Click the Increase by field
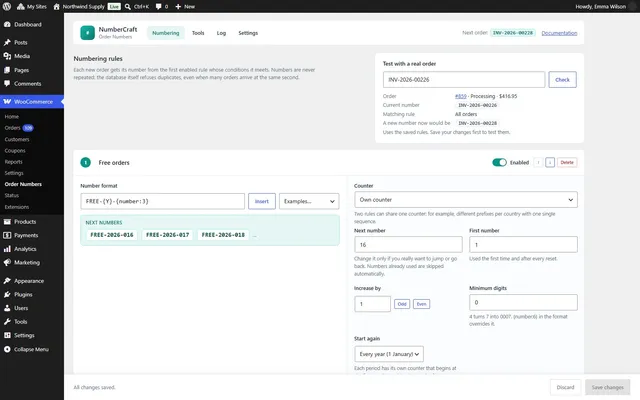Viewport: 640px width, 400px height. (372, 304)
